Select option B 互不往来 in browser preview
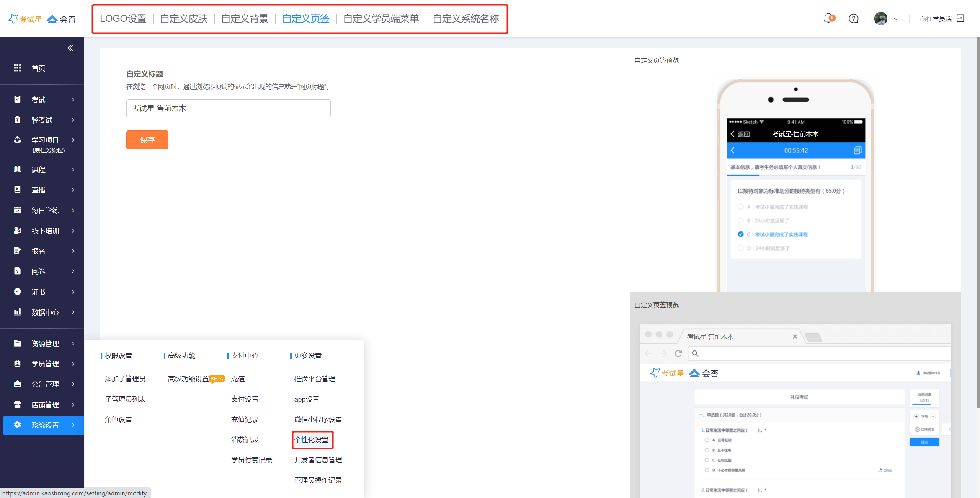Viewport: 980px width, 498px height. (x=707, y=450)
